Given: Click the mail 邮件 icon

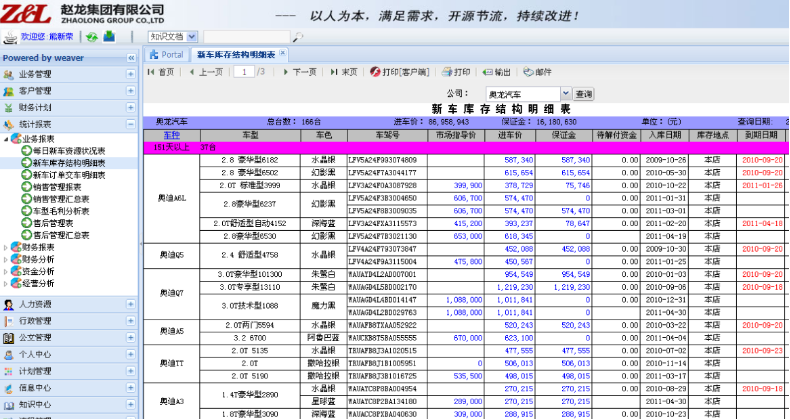Looking at the screenshot, I should (x=528, y=73).
